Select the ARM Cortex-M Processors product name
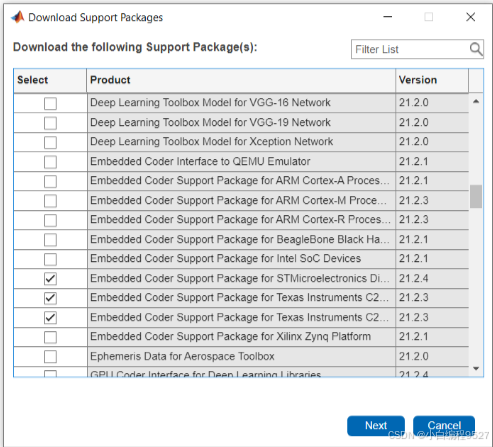Screen dimensions: 493x447 [238, 200]
